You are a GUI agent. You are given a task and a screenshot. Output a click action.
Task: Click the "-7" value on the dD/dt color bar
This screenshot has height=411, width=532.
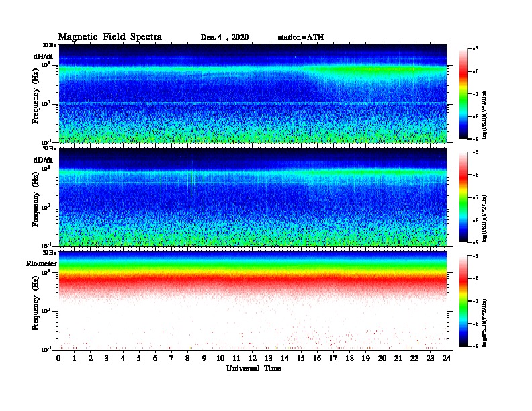(476, 197)
